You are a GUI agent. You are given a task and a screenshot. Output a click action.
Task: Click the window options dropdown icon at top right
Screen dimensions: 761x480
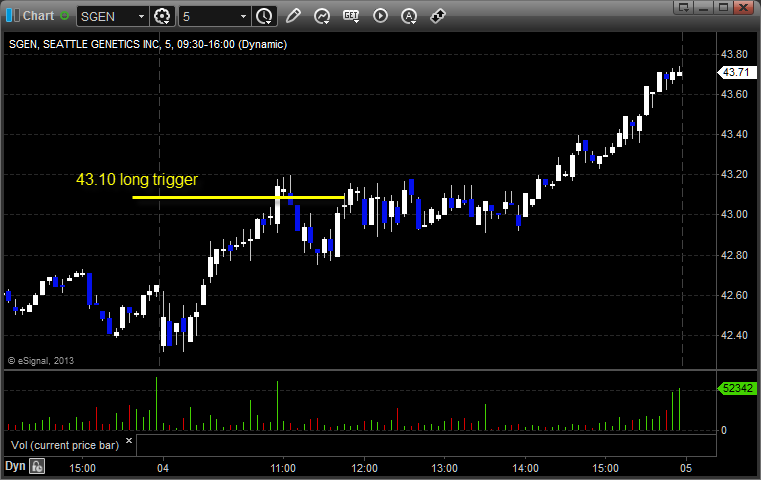coord(683,7)
